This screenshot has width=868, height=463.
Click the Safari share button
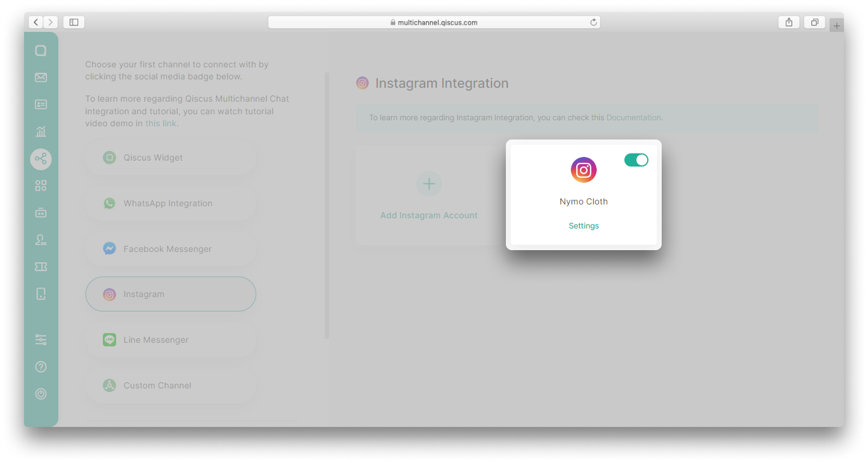coord(789,22)
